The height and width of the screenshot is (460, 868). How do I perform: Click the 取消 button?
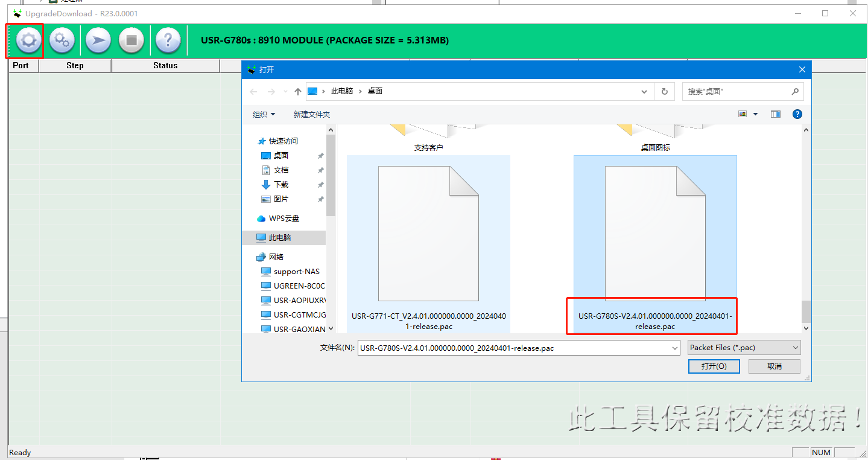(775, 366)
